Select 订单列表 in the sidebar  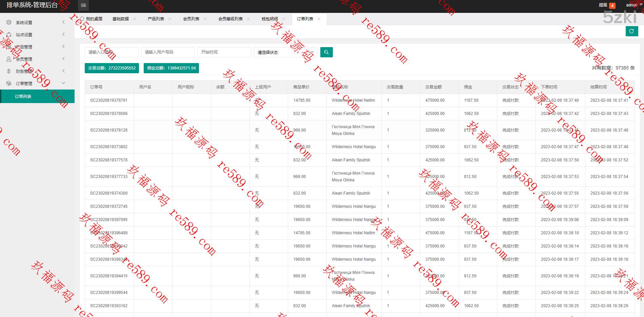click(x=23, y=97)
